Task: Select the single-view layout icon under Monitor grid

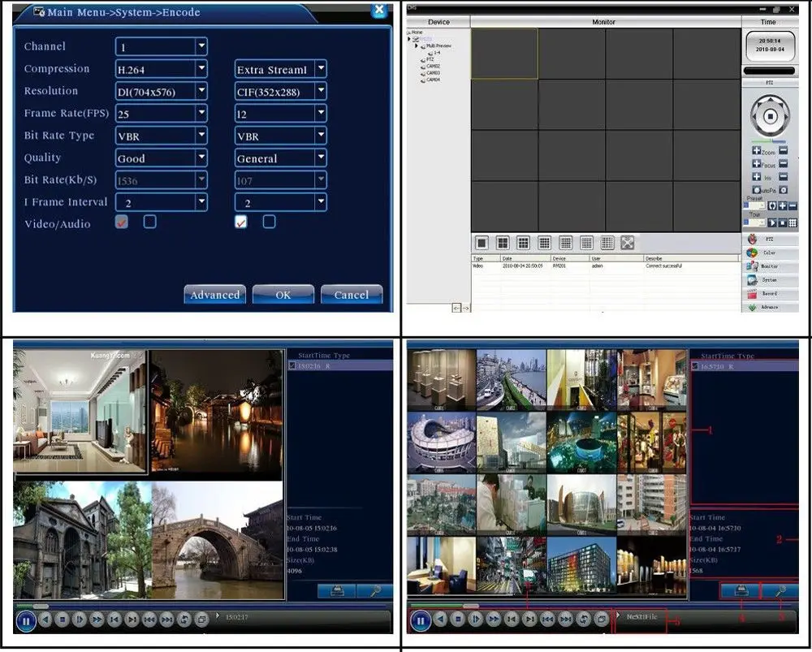Action: pyautogui.click(x=482, y=243)
